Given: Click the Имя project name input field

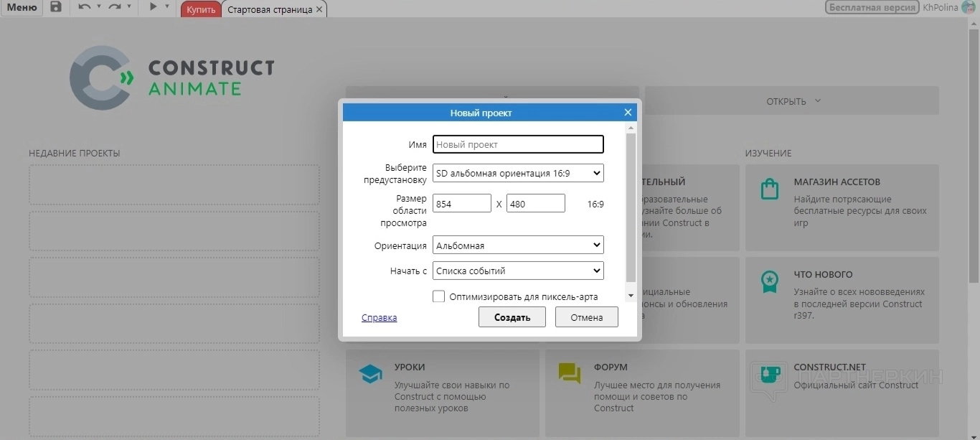Looking at the screenshot, I should point(518,144).
